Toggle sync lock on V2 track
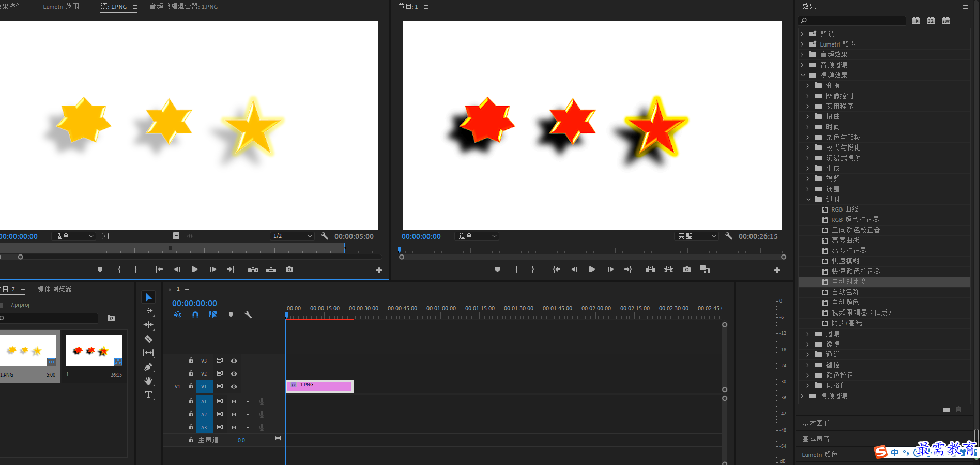The height and width of the screenshot is (465, 980). tap(220, 373)
